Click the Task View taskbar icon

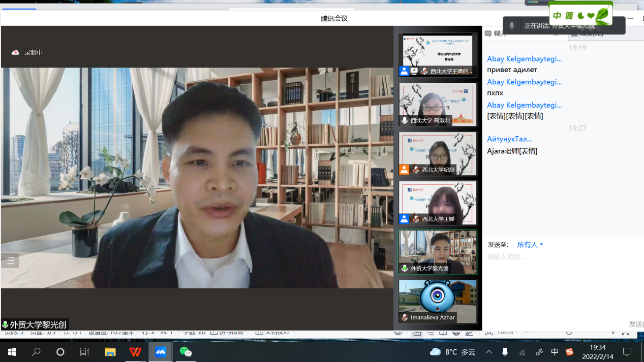84,352
